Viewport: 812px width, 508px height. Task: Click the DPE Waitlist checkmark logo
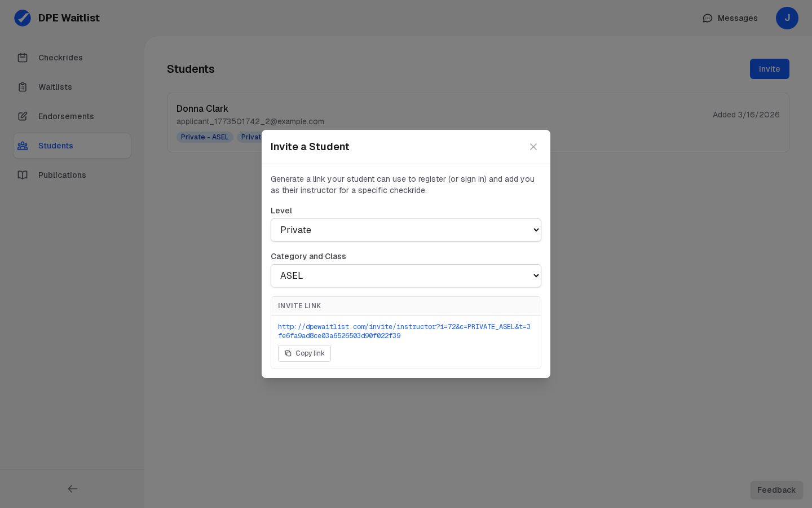point(23,18)
